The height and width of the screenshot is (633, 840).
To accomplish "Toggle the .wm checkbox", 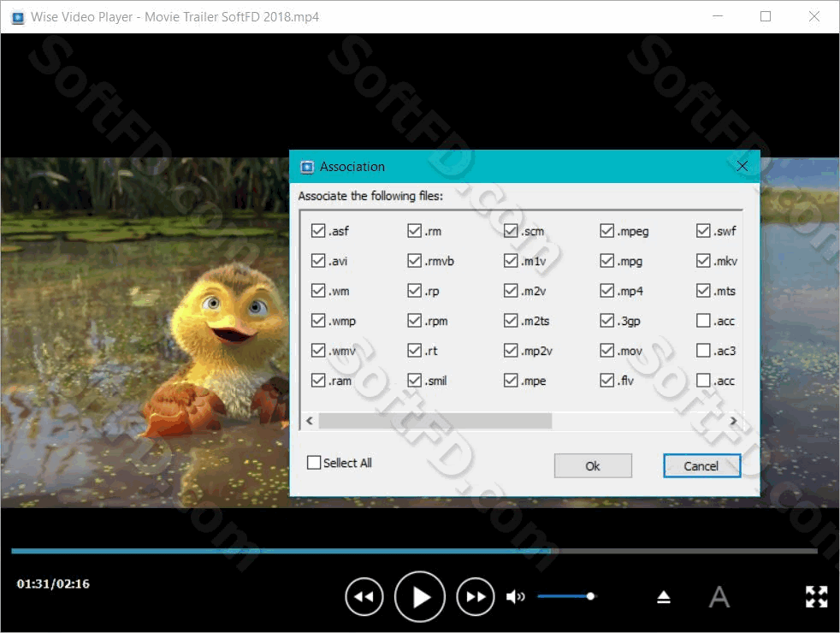I will [318, 291].
